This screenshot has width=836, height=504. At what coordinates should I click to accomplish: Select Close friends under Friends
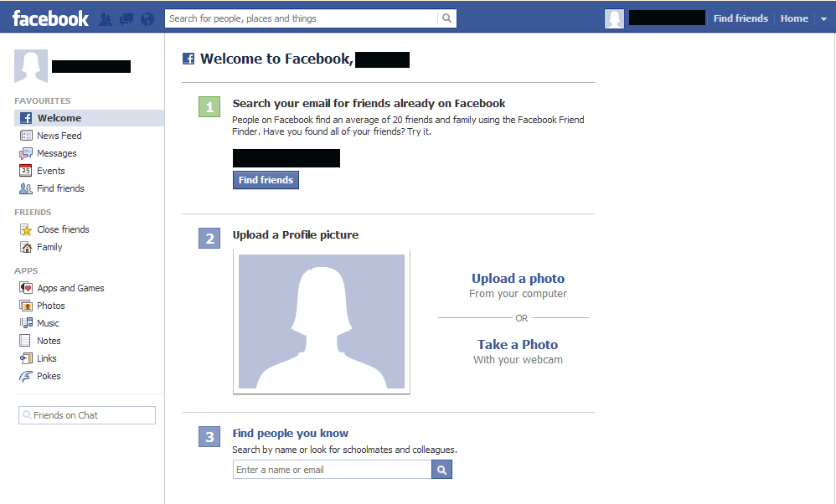(x=62, y=229)
